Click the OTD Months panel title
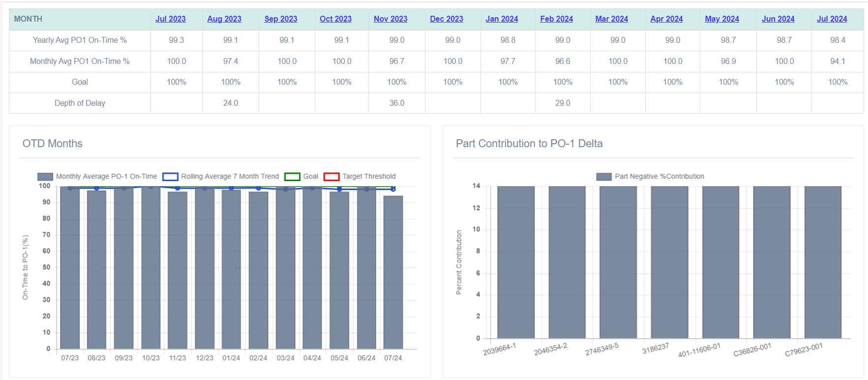This screenshot has width=868, height=380. (x=52, y=144)
